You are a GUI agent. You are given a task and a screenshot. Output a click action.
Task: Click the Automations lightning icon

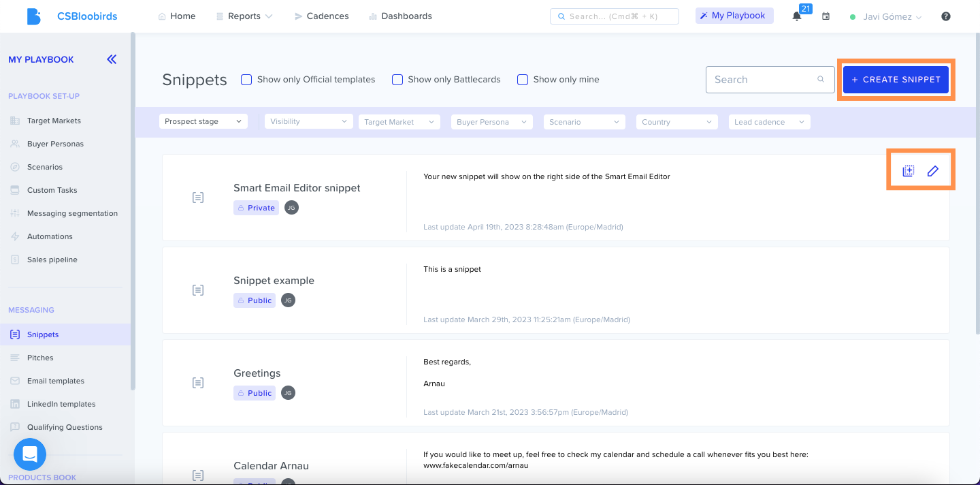pos(15,236)
